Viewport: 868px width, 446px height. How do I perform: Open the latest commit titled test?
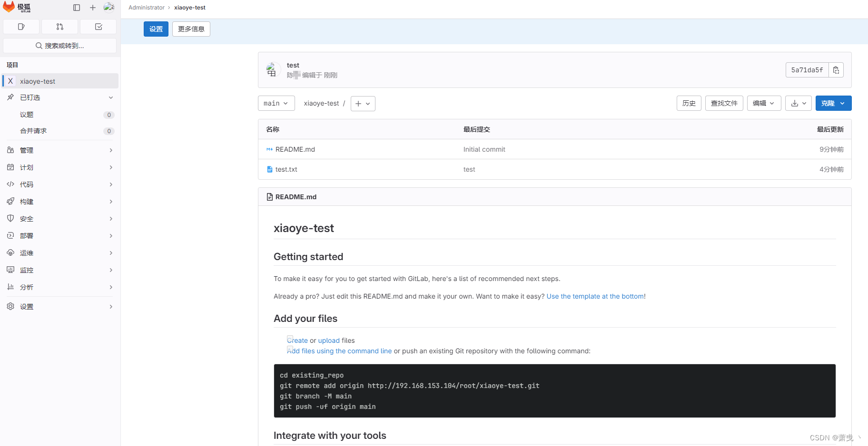[x=293, y=65]
